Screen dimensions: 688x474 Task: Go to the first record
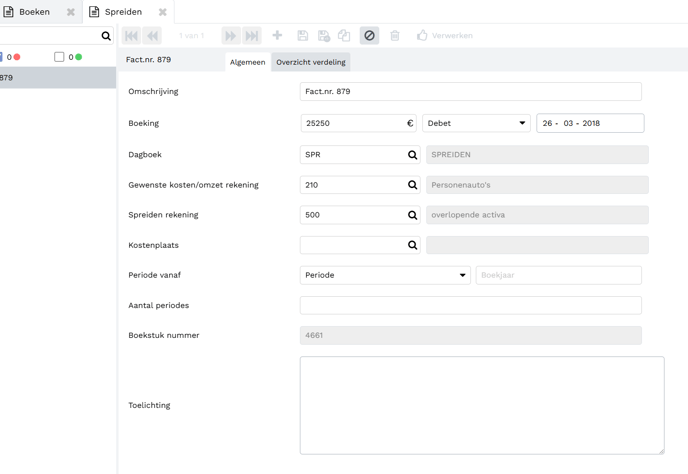coord(131,36)
